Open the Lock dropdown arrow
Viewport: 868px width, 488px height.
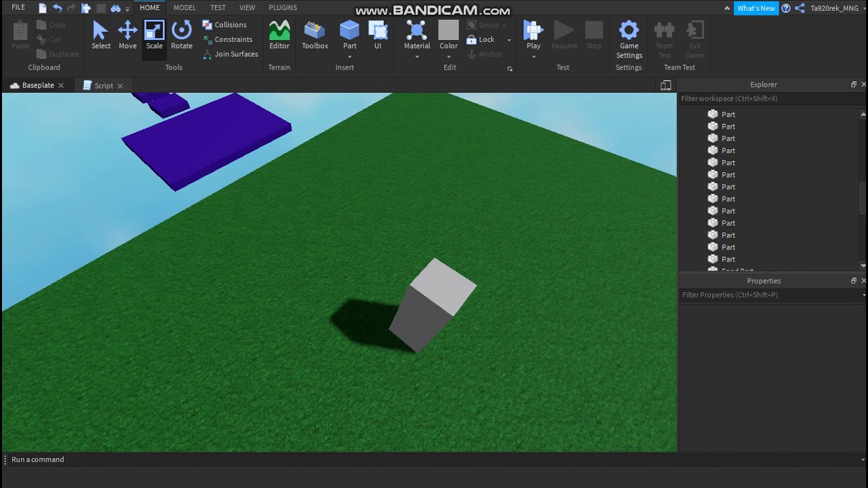pos(509,40)
